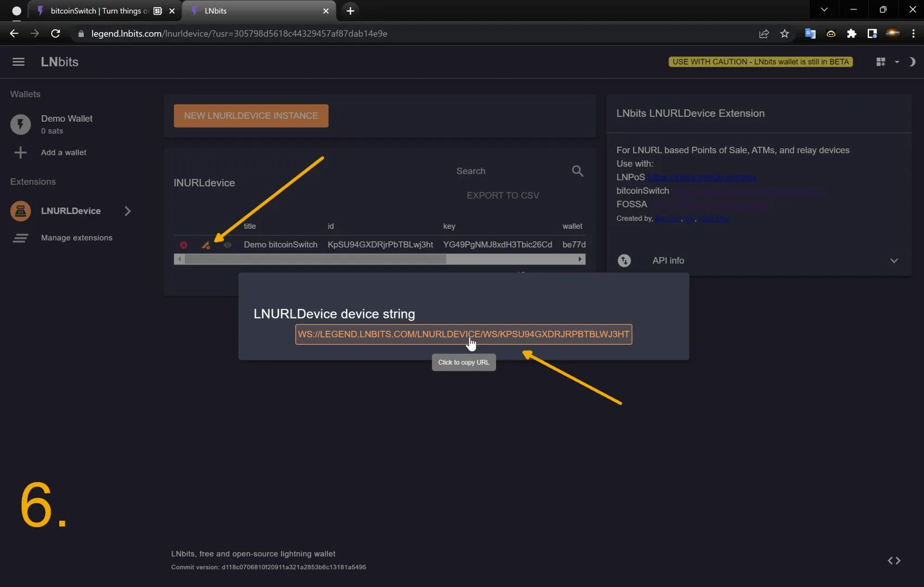Click the New LNURLDevice Instance button
This screenshot has height=587, width=924.
click(x=251, y=116)
